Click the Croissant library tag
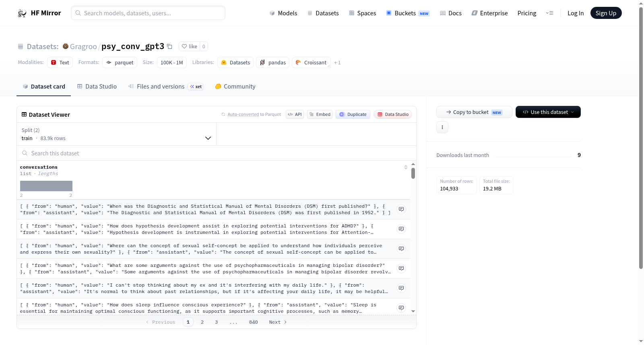The width and height of the screenshot is (644, 345). coord(311,62)
